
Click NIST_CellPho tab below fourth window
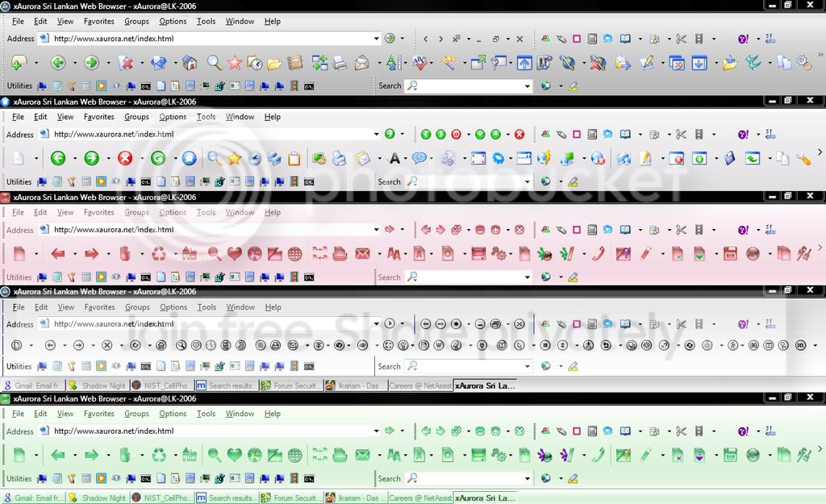coord(162,385)
